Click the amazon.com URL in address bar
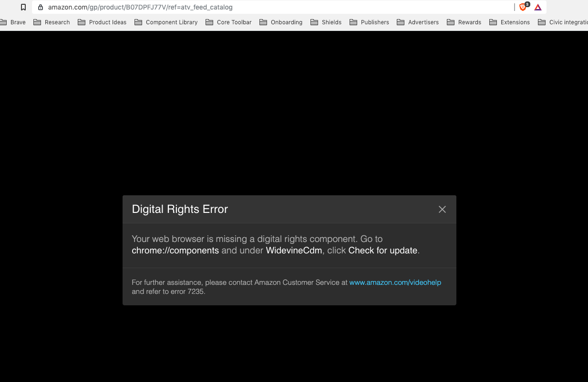Screen dimensions: 588x382 click(140, 7)
